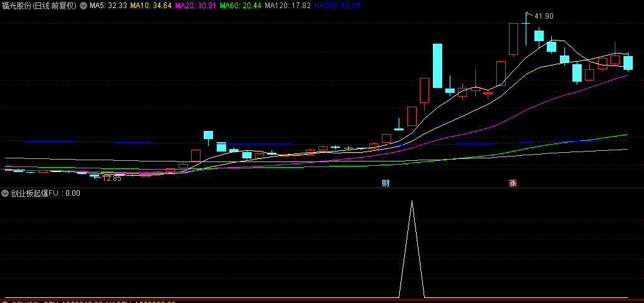Click the 涨 marker icon
The width and height of the screenshot is (644, 303).
click(x=513, y=183)
